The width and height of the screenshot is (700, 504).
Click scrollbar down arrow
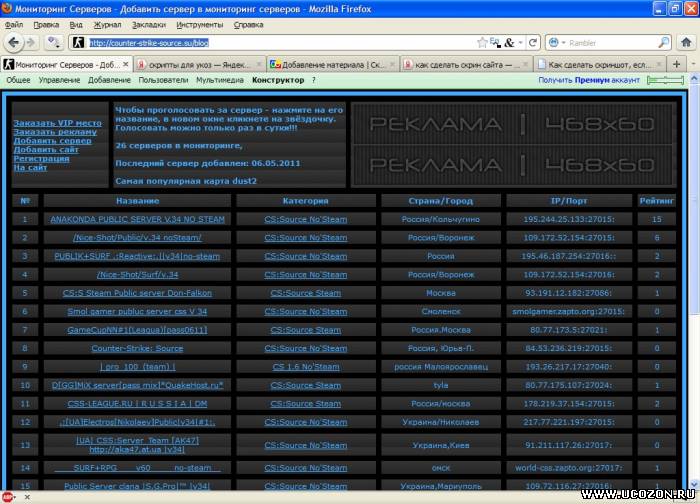pyautogui.click(x=695, y=484)
